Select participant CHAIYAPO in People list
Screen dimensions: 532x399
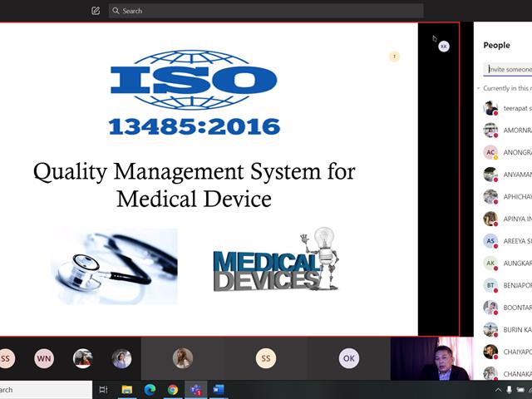click(x=508, y=352)
